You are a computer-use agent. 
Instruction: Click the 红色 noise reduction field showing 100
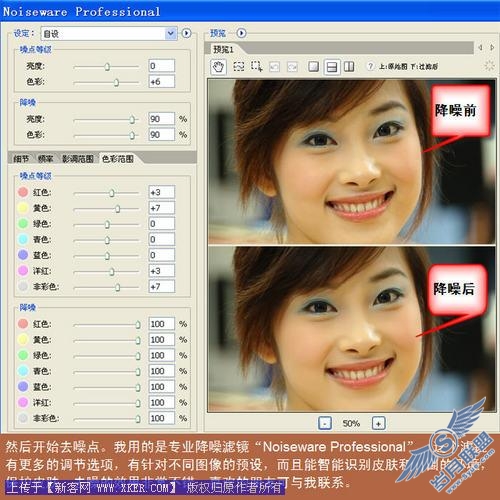point(161,324)
